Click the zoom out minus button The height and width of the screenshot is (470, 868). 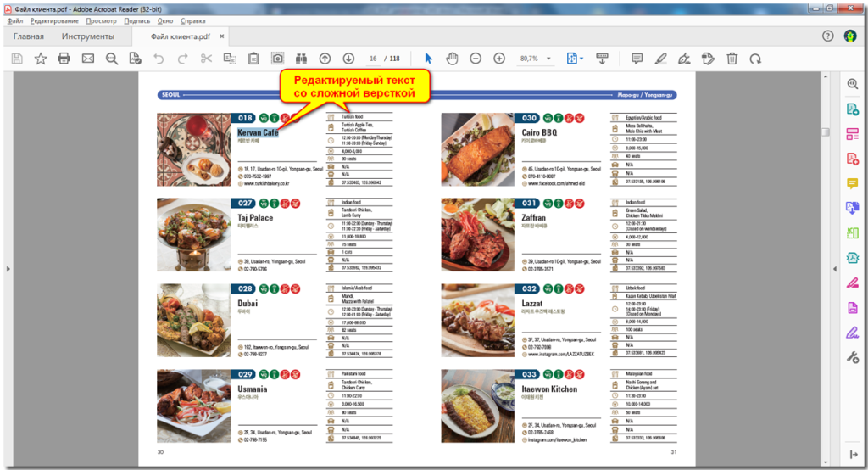coord(476,59)
